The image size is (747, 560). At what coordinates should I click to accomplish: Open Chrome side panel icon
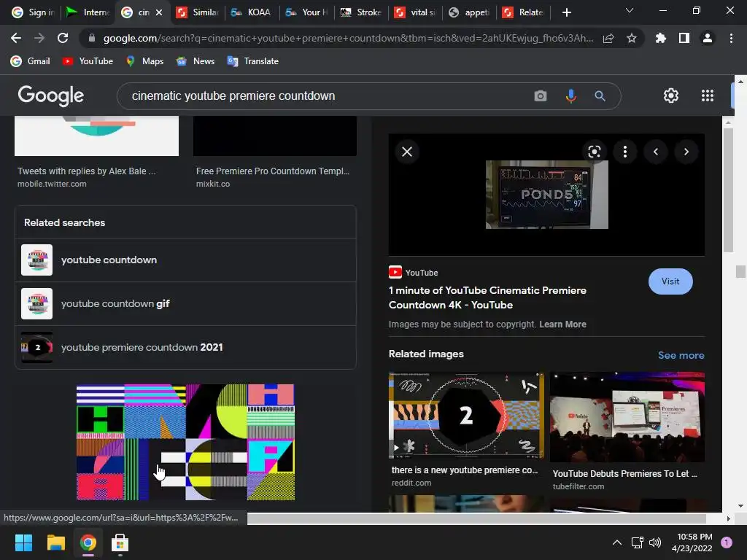coord(684,38)
